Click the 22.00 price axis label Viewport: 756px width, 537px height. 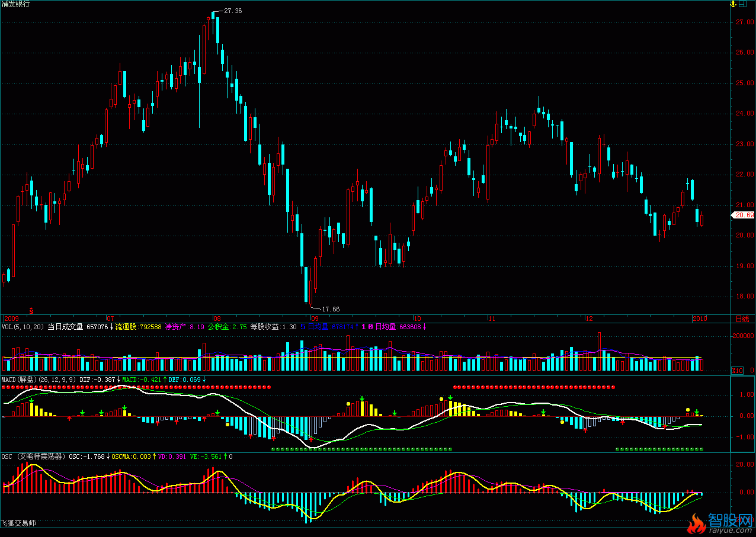pos(744,175)
